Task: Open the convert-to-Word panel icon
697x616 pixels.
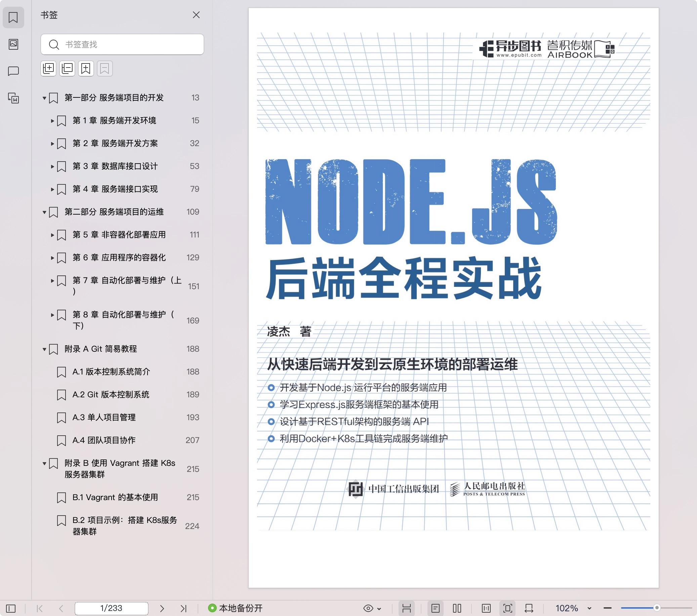Action: (13, 98)
